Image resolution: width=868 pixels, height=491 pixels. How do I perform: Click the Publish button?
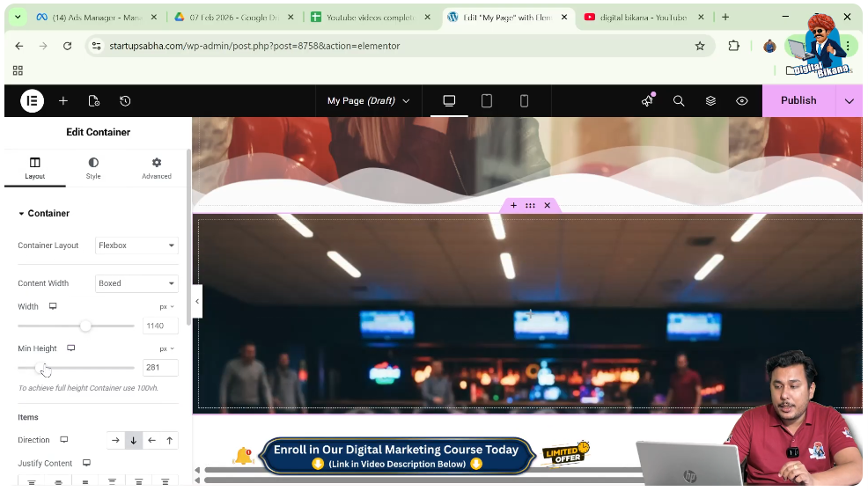[798, 101]
